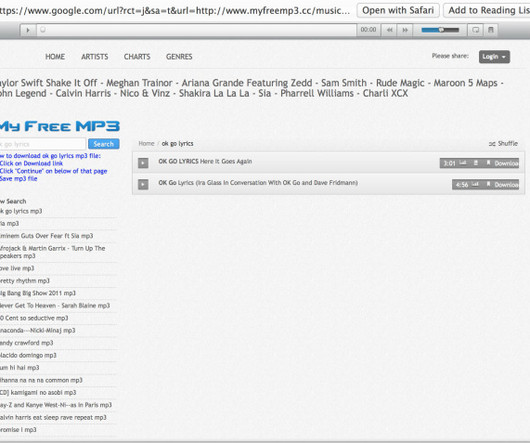Viewport: 530px width, 443px height.
Task: Open Rude Magic link
Action: coord(400,83)
